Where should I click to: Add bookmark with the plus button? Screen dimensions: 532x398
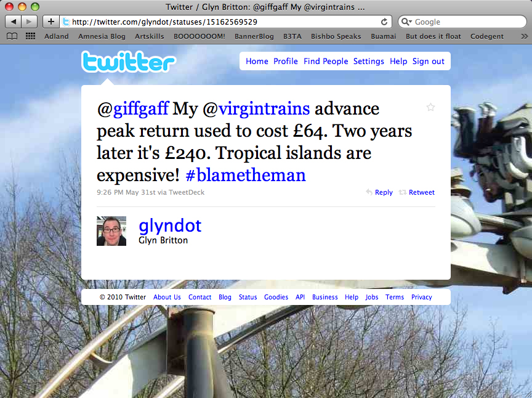[51, 22]
